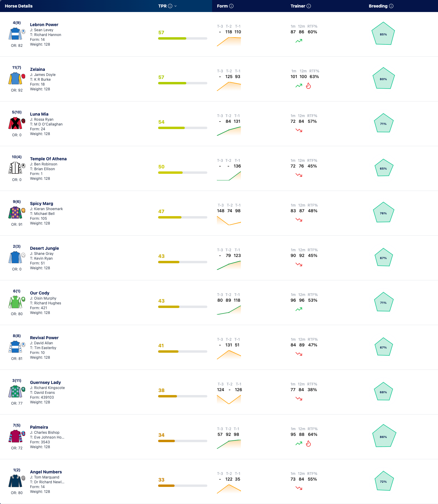Open the Angel Numbers horse link

(x=46, y=472)
